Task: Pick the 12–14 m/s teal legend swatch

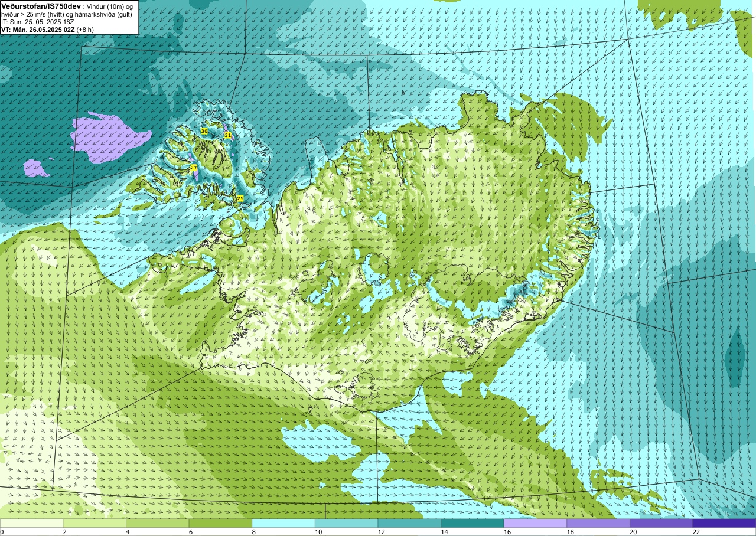Action: coord(409,523)
